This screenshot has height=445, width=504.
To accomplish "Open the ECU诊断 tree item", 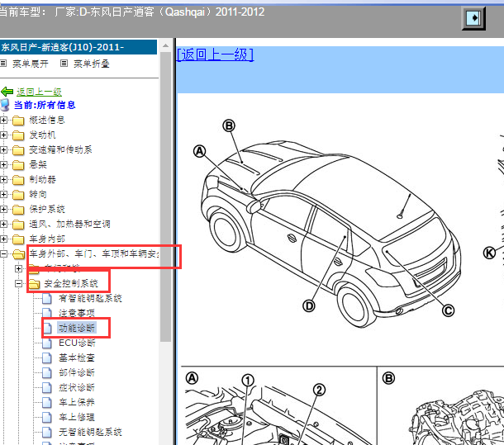I will point(77,343).
